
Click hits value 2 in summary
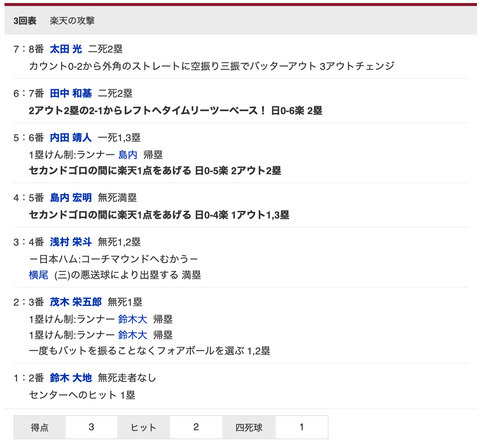pyautogui.click(x=196, y=427)
